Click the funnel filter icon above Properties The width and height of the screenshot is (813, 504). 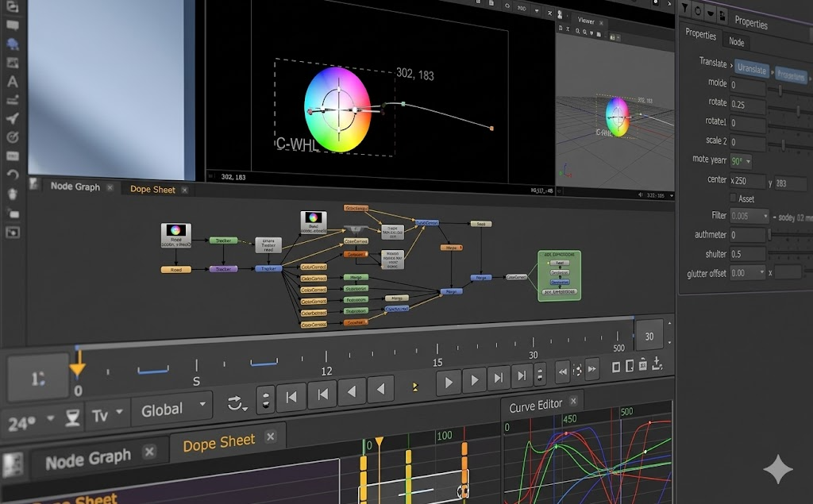coord(685,8)
